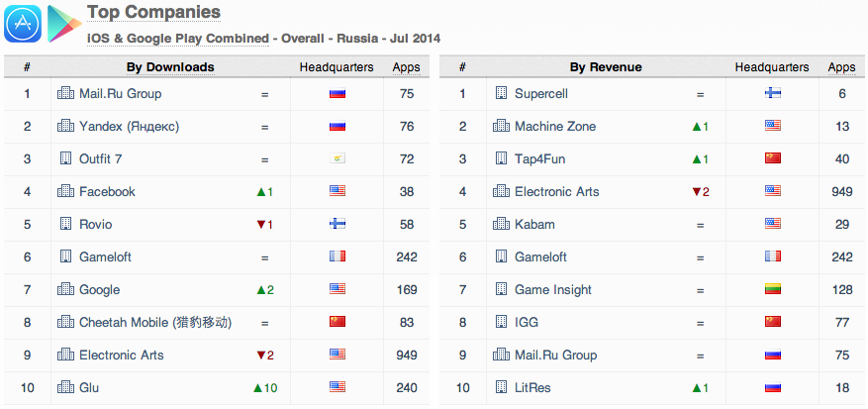
Task: Click the Google Play icon
Action: [64, 24]
